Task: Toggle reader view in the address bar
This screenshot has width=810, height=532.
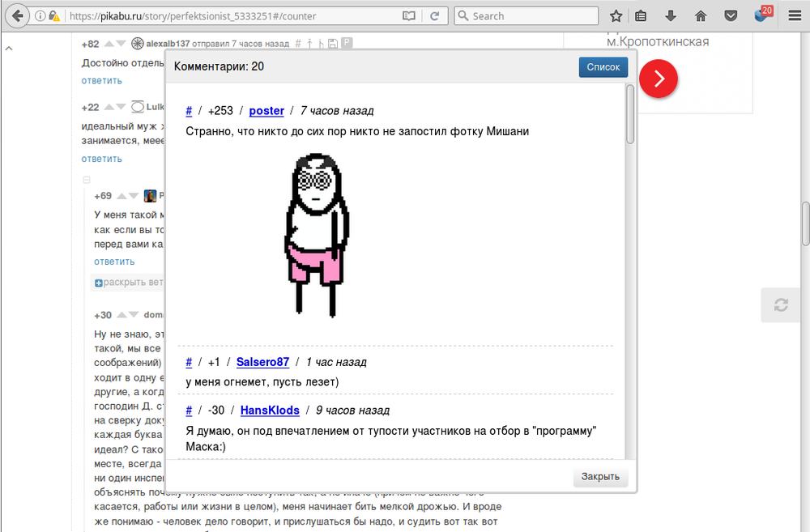Action: tap(409, 15)
